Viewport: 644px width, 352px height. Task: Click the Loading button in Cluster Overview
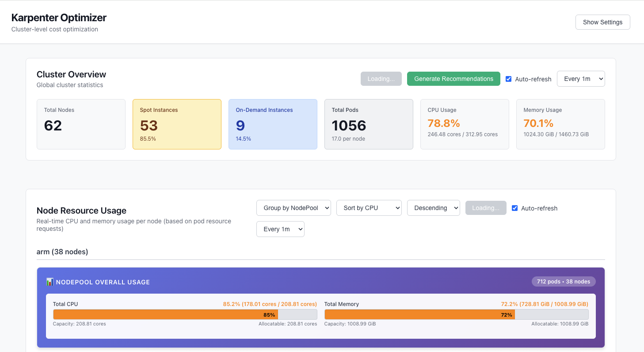coord(381,79)
